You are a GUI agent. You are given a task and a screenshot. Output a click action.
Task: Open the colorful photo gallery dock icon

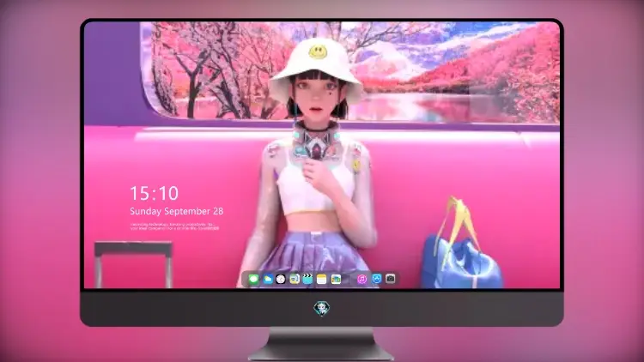pos(336,279)
